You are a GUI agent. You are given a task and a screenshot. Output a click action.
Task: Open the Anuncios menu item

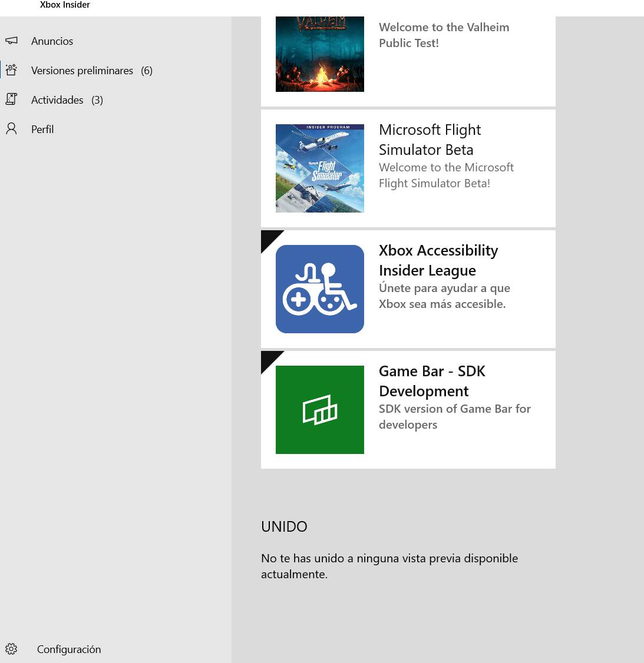point(52,41)
